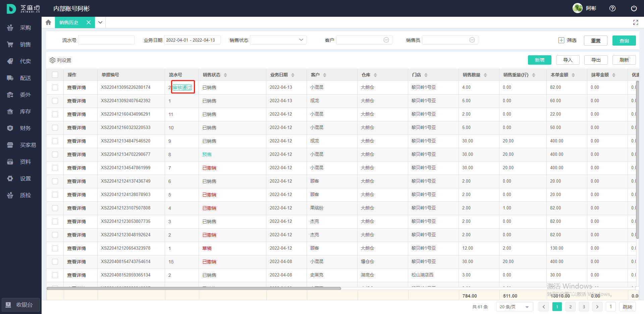Click the 芝麻地 logo
644x314 pixels.
(x=23, y=8)
